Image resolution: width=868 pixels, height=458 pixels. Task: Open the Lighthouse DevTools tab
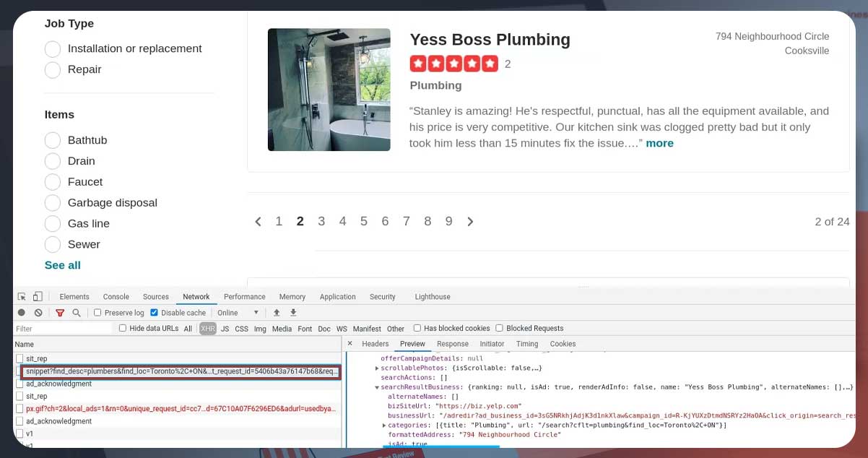[x=433, y=297]
